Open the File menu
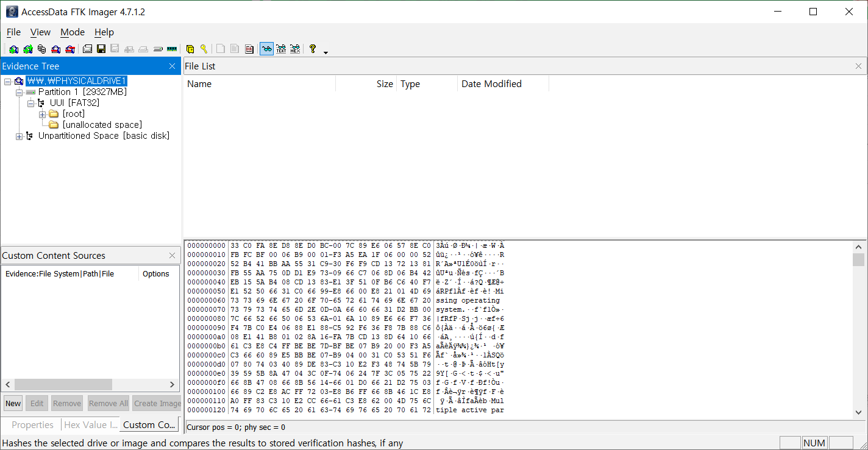Viewport: 868px width, 450px height. click(x=13, y=32)
